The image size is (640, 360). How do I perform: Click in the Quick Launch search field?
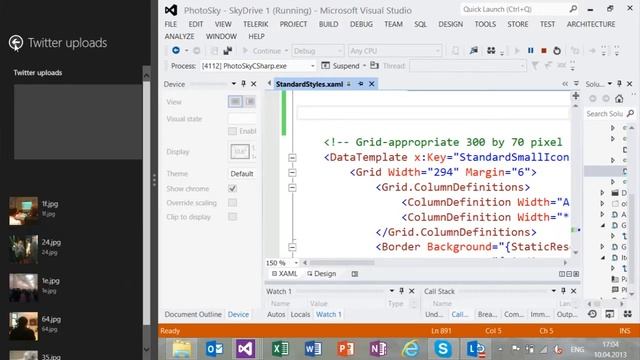click(x=514, y=9)
